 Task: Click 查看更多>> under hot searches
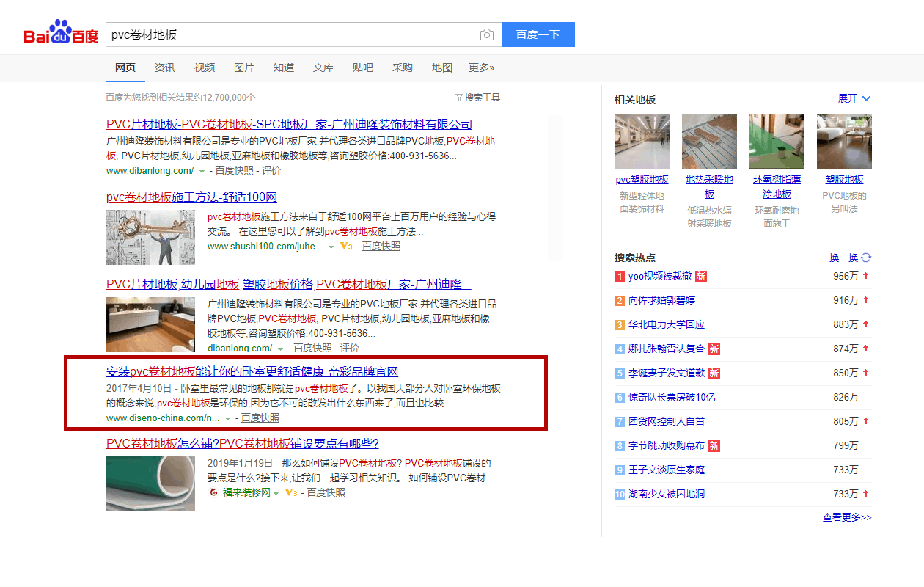click(847, 518)
